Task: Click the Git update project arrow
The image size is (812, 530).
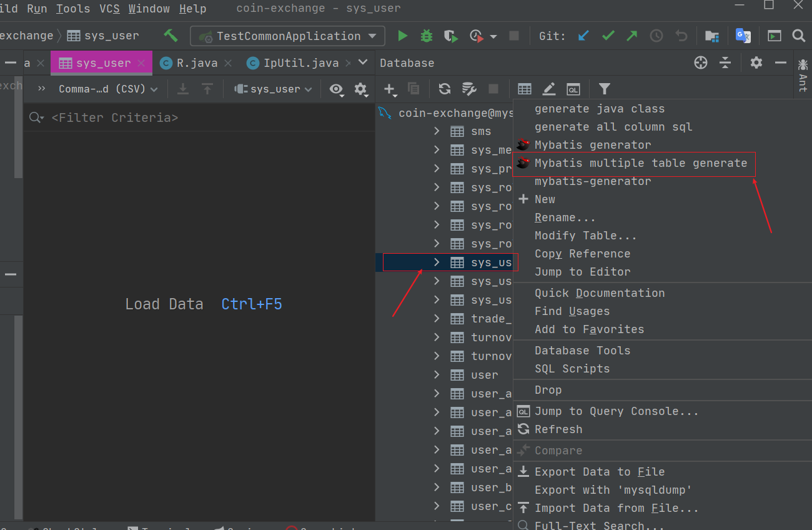Action: tap(583, 36)
